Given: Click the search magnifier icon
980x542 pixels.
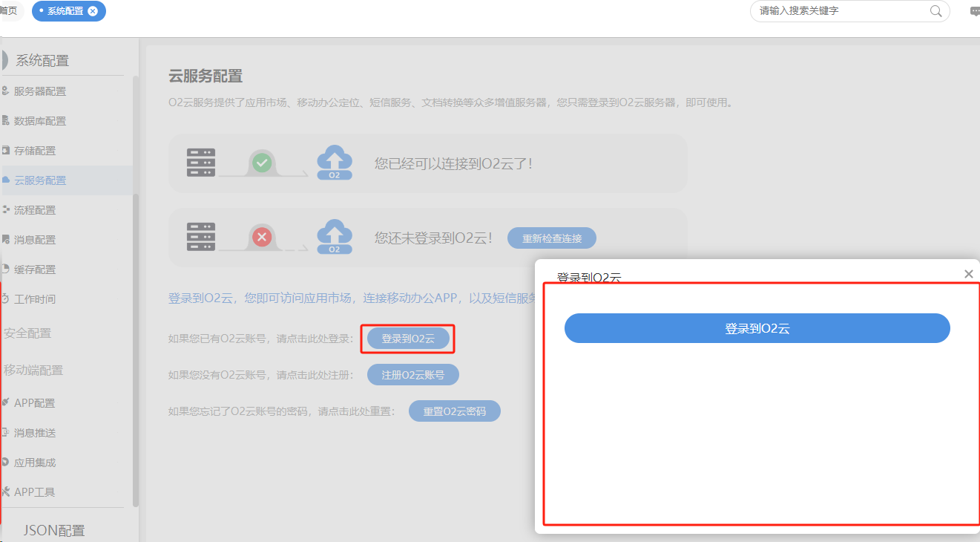Looking at the screenshot, I should (x=935, y=11).
